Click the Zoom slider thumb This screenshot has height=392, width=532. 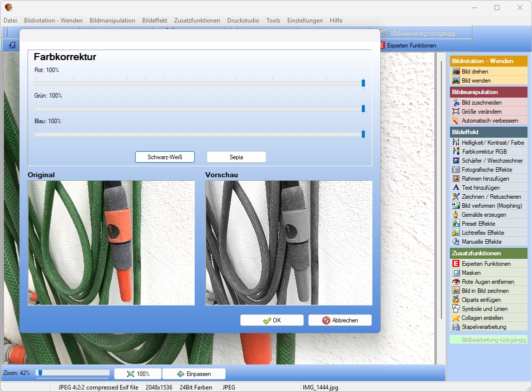[40, 373]
